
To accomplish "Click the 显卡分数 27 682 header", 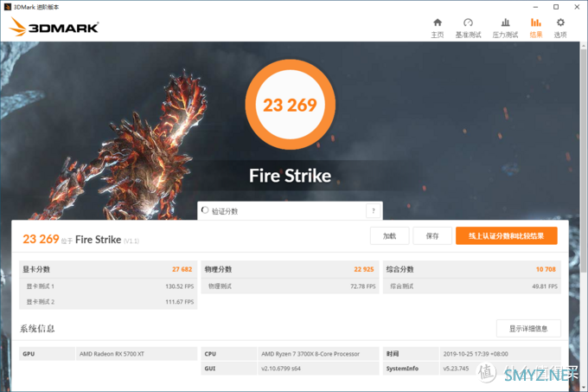I will click(x=107, y=269).
